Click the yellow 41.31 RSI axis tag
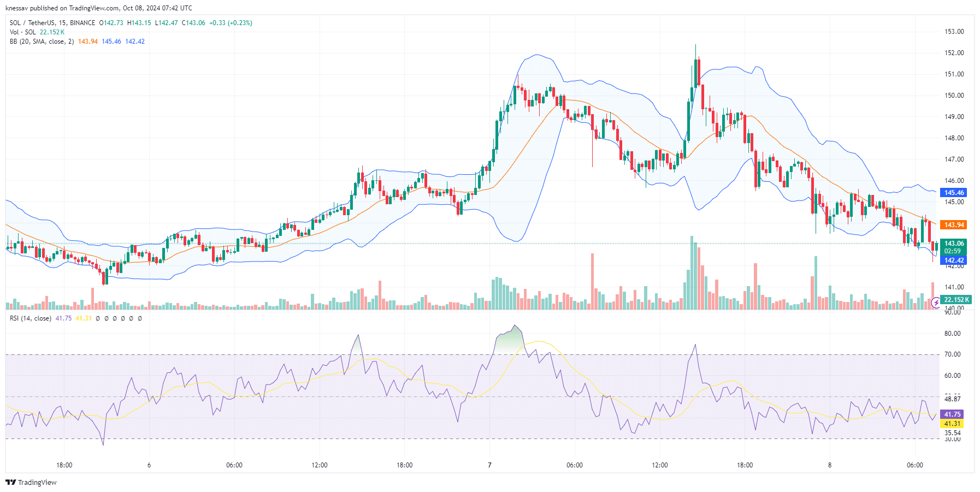This screenshot has height=492, width=980. click(x=952, y=424)
